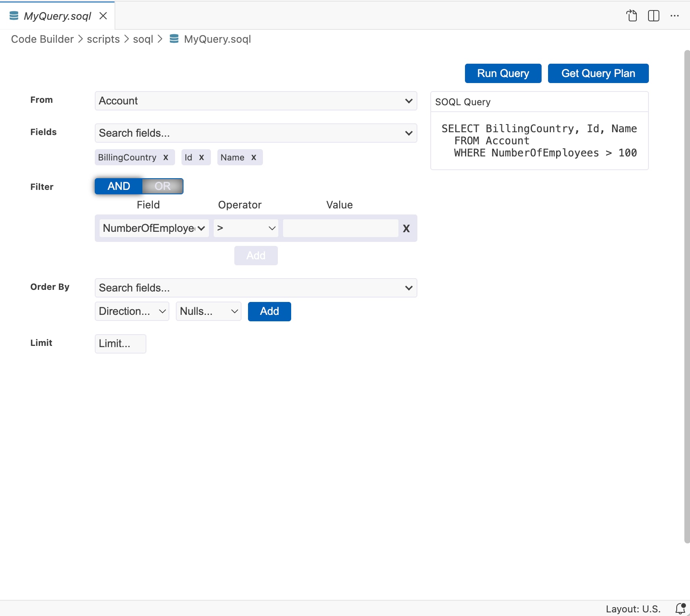Open the Nulls ordering dropdown
Image resolution: width=690 pixels, height=616 pixels.
coord(208,311)
